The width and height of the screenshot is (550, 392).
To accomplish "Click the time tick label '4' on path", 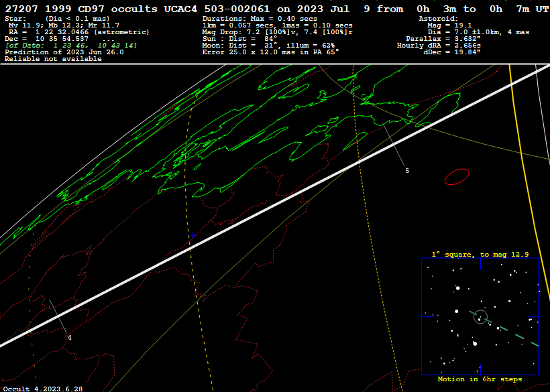I will coord(70,337).
